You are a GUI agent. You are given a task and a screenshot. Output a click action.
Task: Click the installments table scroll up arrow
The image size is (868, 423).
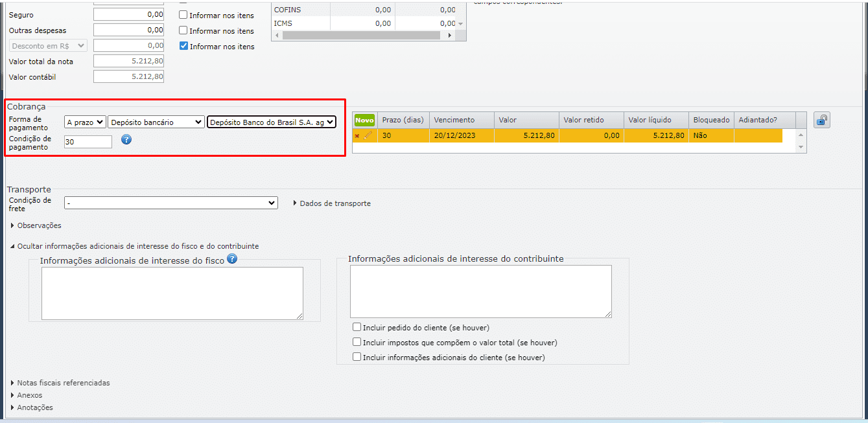(x=801, y=135)
